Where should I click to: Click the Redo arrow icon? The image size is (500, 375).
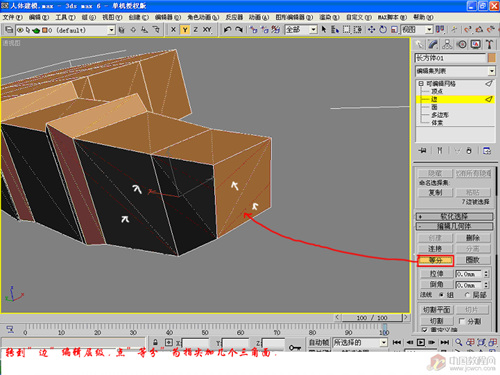(x=239, y=30)
